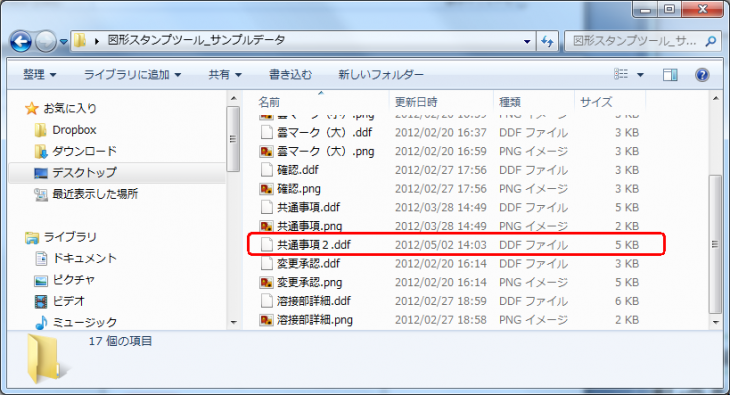
Task: Open ピクチャ library
Action: [74, 279]
